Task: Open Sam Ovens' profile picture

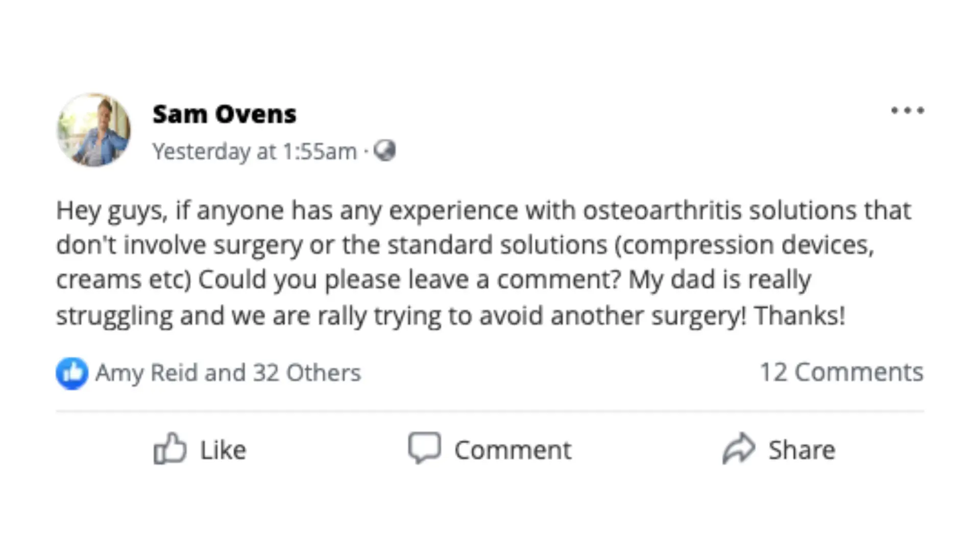Action: [94, 130]
